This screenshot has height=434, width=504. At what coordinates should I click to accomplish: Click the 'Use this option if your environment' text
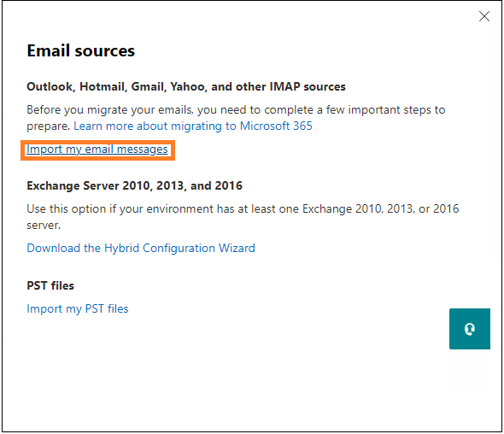[243, 217]
